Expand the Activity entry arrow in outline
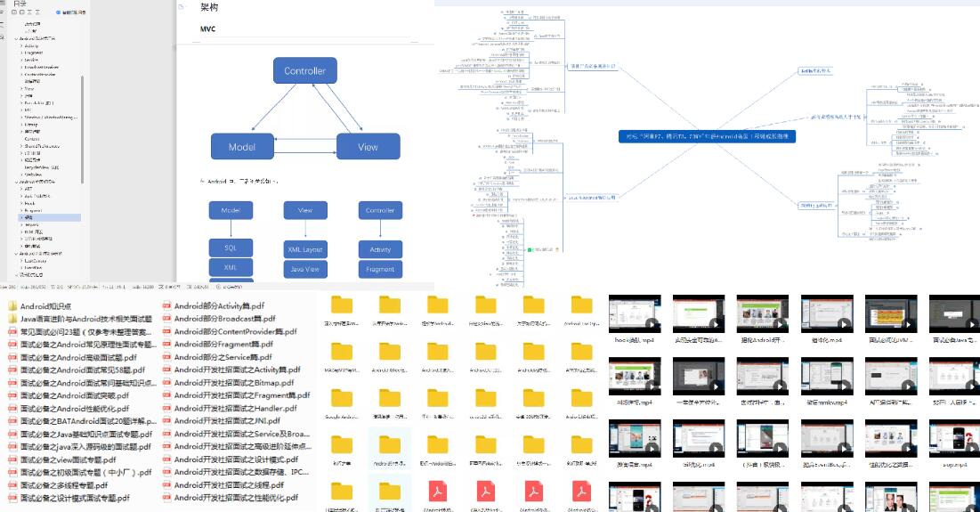The width and height of the screenshot is (980, 512). coord(21,45)
